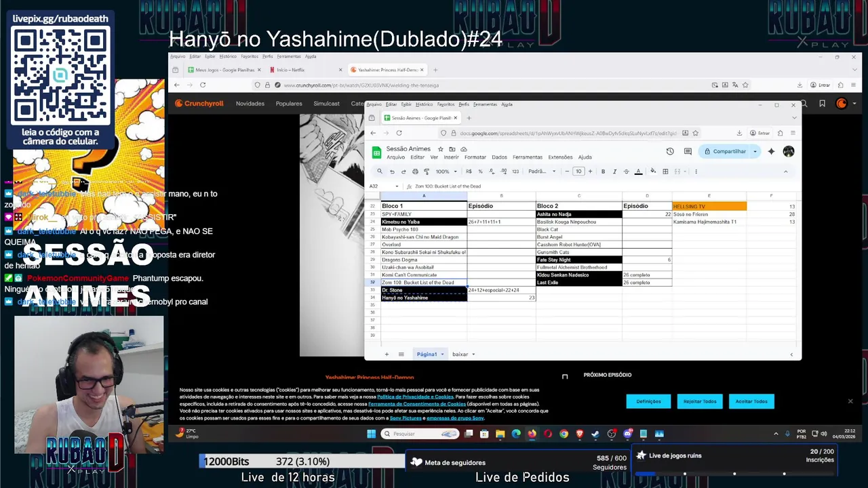Collapse the Sheets menus with chevron
This screenshot has height=488, width=868.
pos(785,171)
